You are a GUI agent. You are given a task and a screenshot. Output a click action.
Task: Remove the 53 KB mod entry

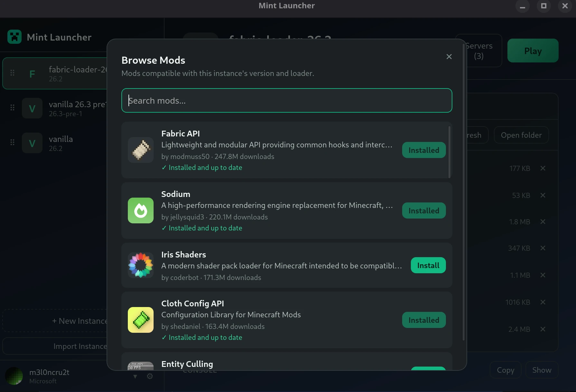543,195
